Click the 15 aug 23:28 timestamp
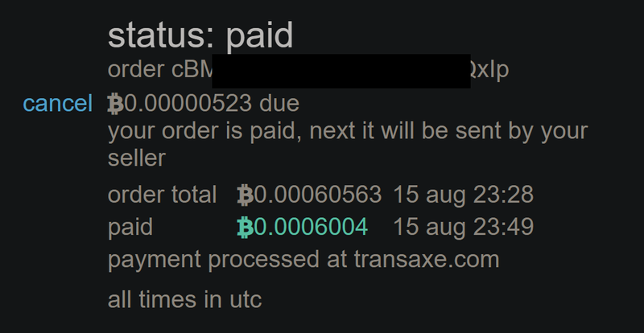The height and width of the screenshot is (333, 644). pos(463,195)
